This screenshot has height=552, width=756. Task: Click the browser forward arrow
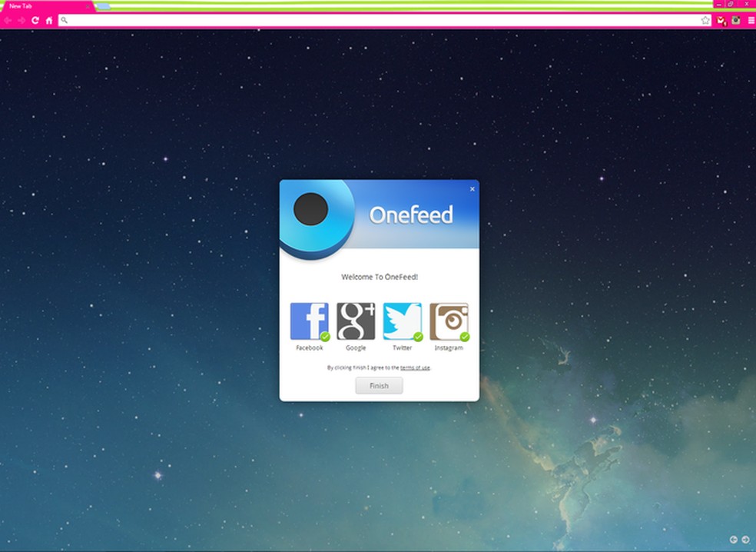pyautogui.click(x=22, y=20)
